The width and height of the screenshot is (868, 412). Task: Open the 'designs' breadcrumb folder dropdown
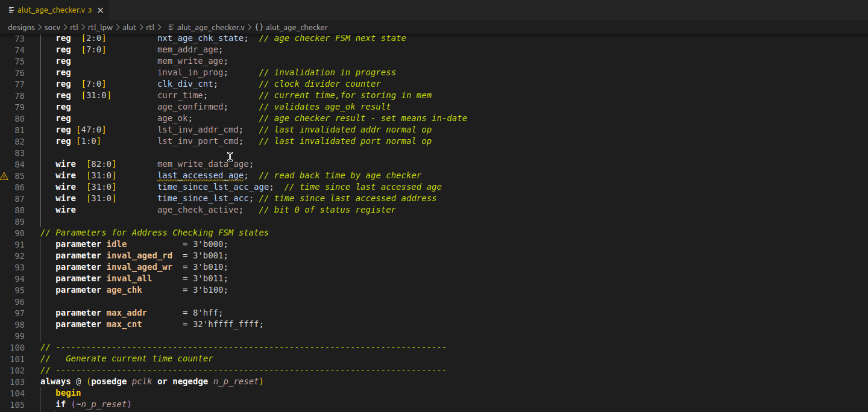[21, 28]
